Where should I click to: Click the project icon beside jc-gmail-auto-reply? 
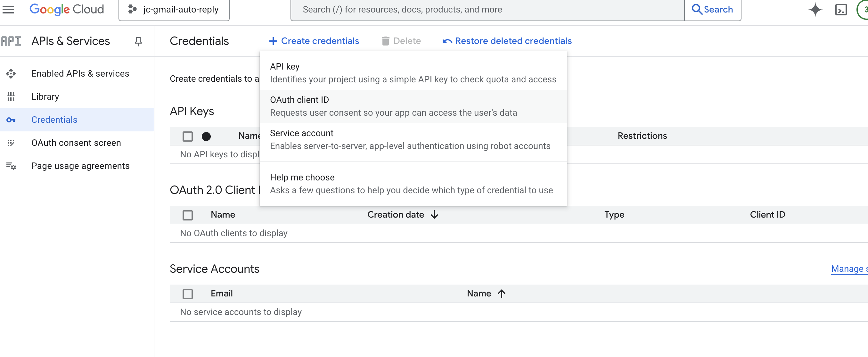click(132, 9)
